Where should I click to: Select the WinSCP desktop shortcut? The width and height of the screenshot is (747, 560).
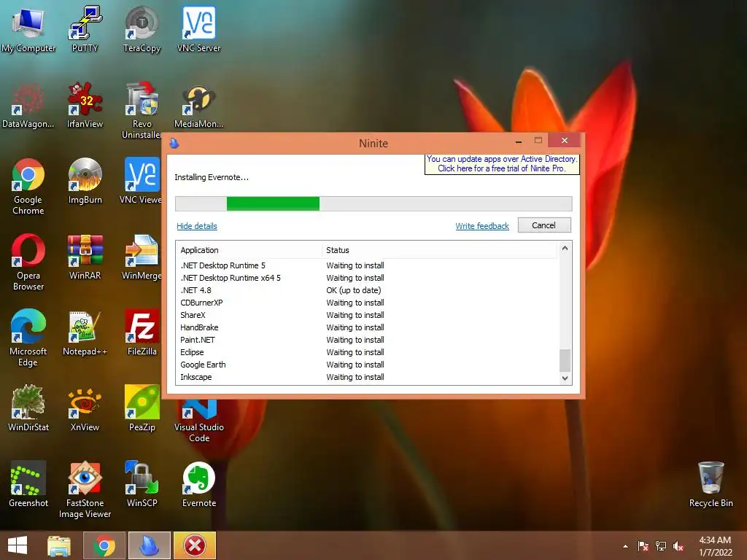142,484
